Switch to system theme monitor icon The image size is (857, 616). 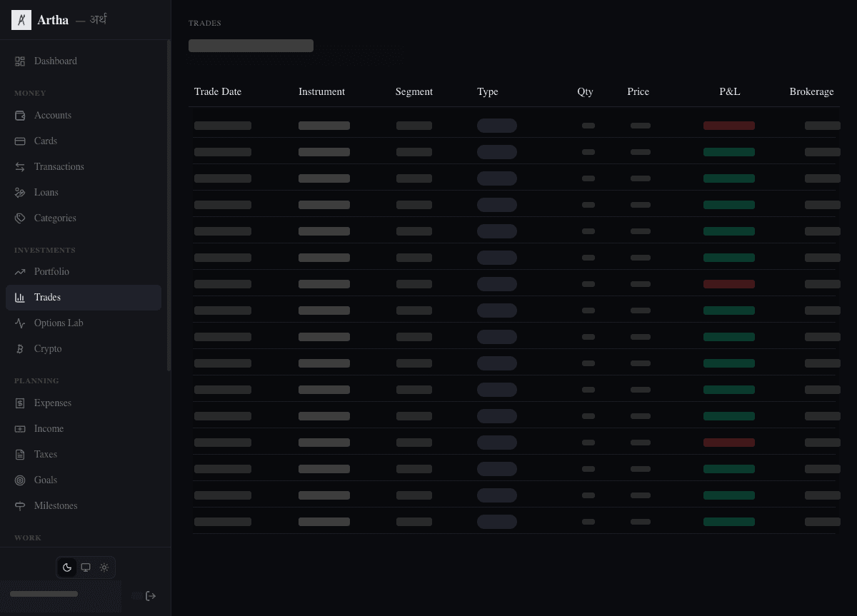pyautogui.click(x=86, y=567)
